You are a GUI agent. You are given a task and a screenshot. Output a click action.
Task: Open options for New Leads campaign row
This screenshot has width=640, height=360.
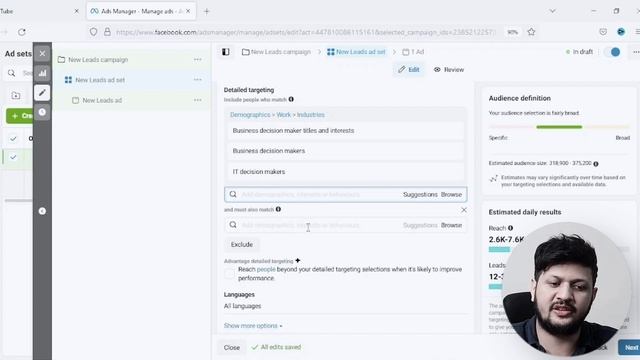(198, 60)
